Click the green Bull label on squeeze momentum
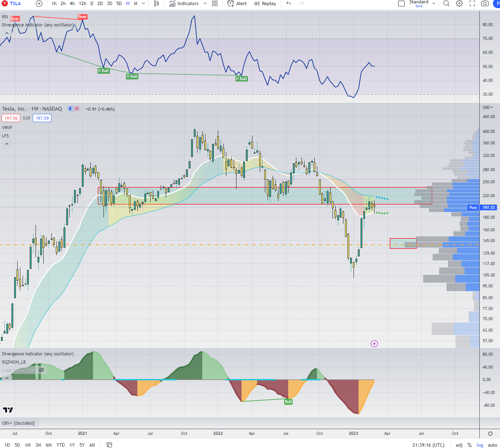Image resolution: width=500 pixels, height=448 pixels. (x=288, y=402)
